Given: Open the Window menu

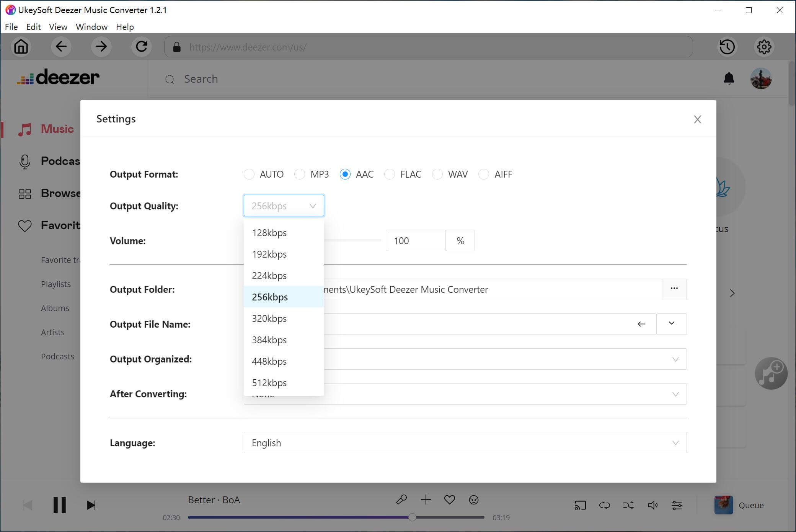Looking at the screenshot, I should coord(91,27).
